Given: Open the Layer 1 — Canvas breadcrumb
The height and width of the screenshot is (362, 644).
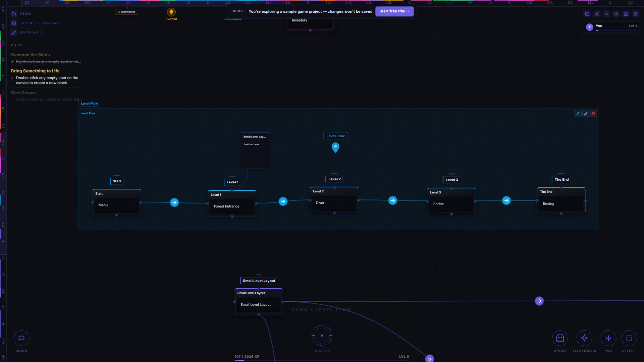Looking at the screenshot, I should [x=39, y=23].
